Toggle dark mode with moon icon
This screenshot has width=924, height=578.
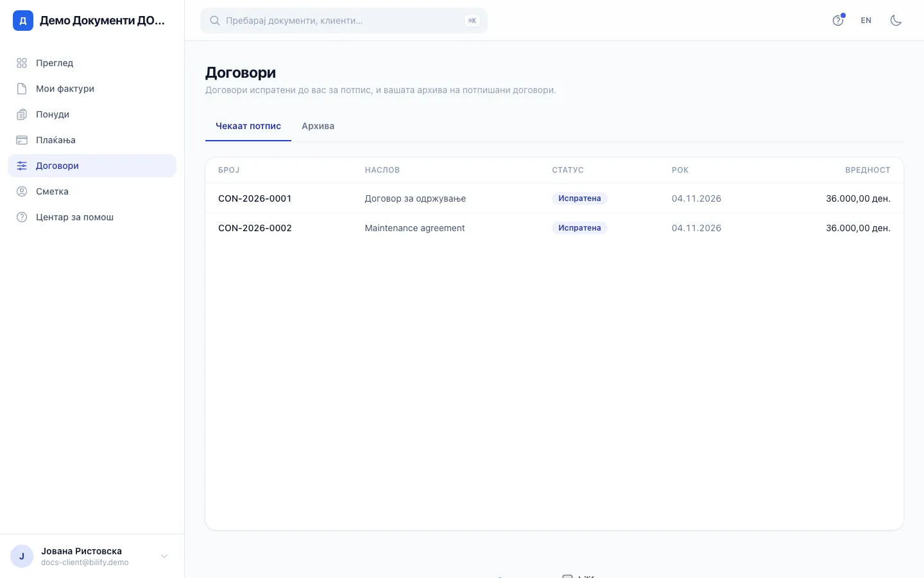(x=896, y=21)
